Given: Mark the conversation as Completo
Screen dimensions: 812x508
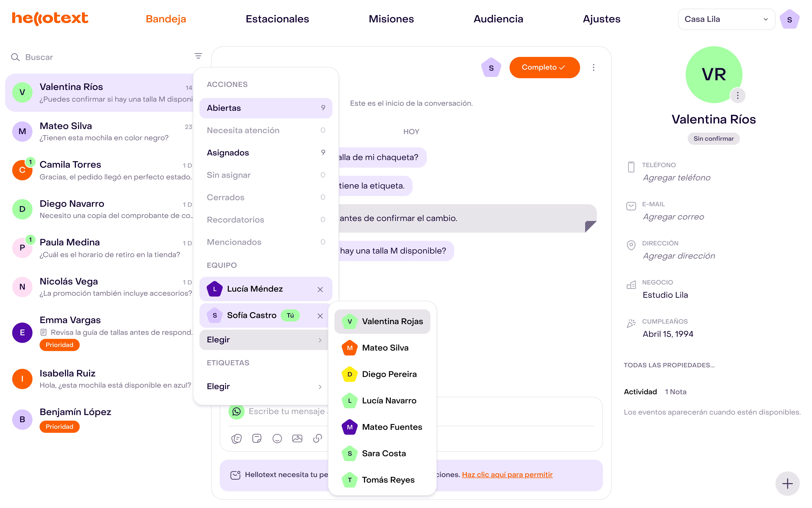Looking at the screenshot, I should coord(544,68).
